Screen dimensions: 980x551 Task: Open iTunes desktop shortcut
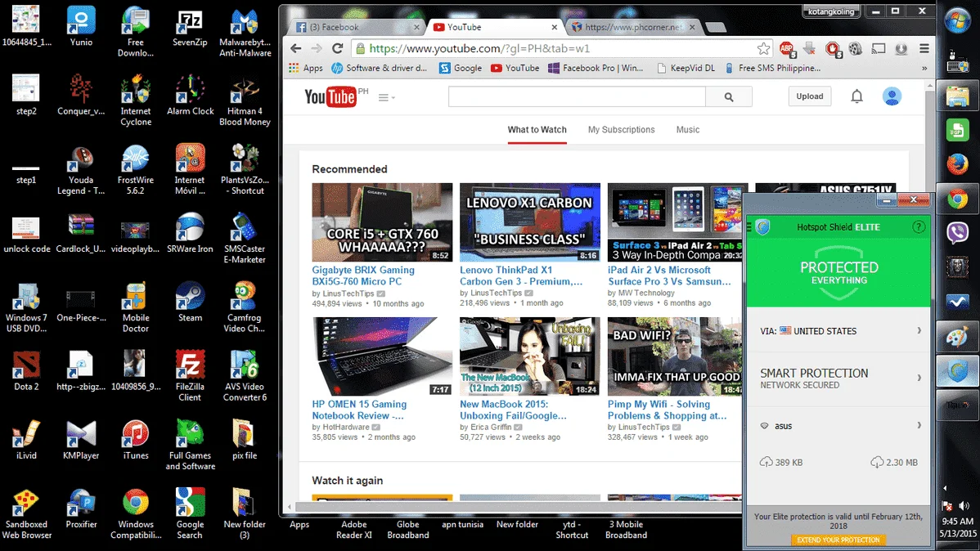(136, 439)
